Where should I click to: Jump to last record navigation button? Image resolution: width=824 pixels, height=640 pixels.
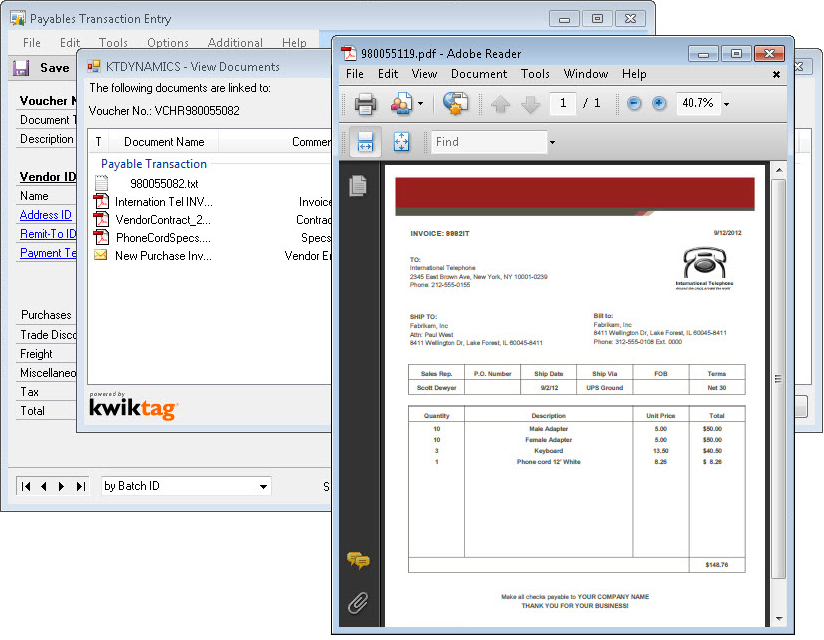[80, 487]
